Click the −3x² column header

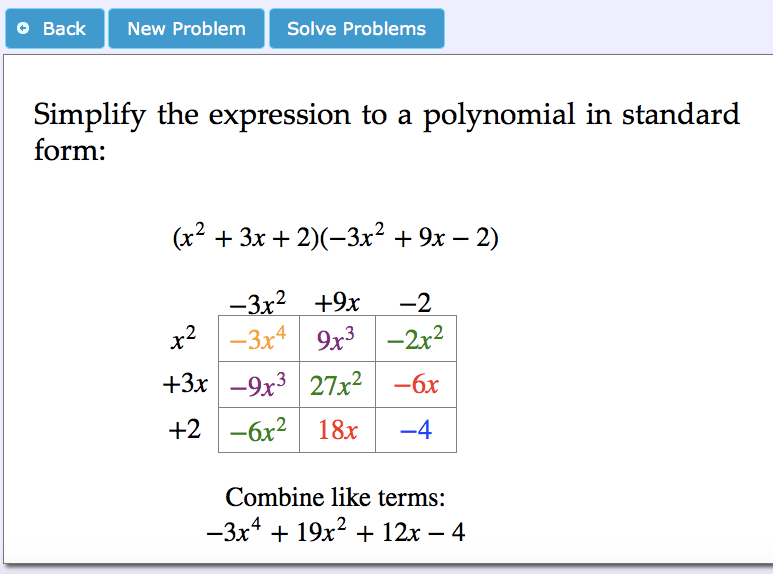tap(258, 302)
